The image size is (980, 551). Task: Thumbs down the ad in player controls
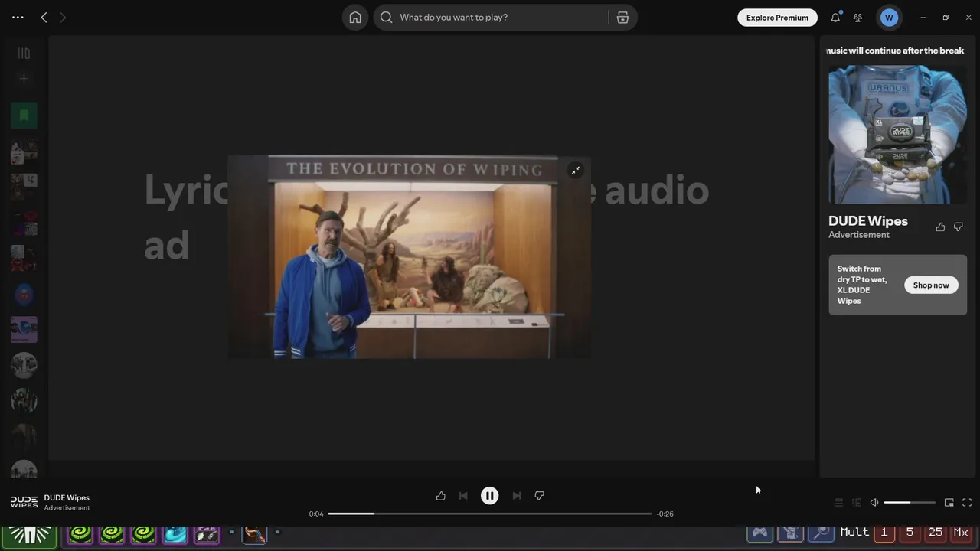539,496
